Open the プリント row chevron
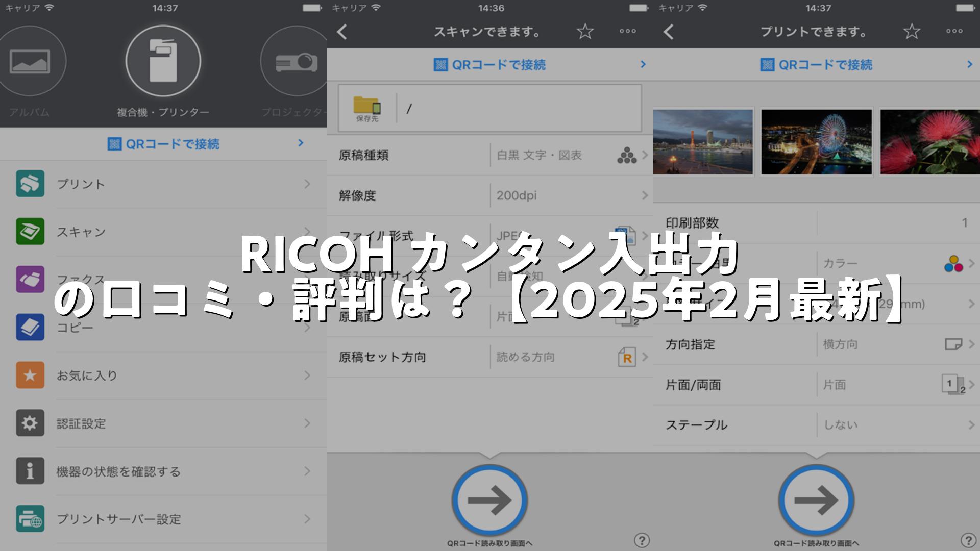Image resolution: width=980 pixels, height=551 pixels. pyautogui.click(x=307, y=184)
